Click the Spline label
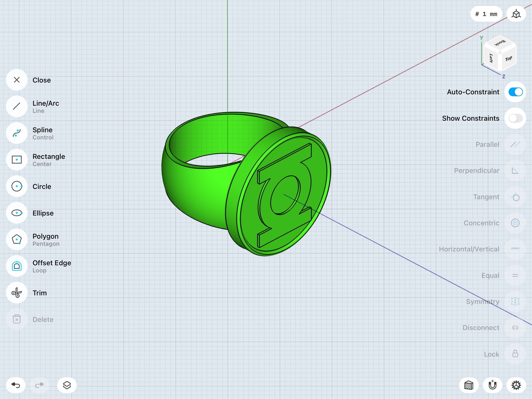 tap(43, 130)
